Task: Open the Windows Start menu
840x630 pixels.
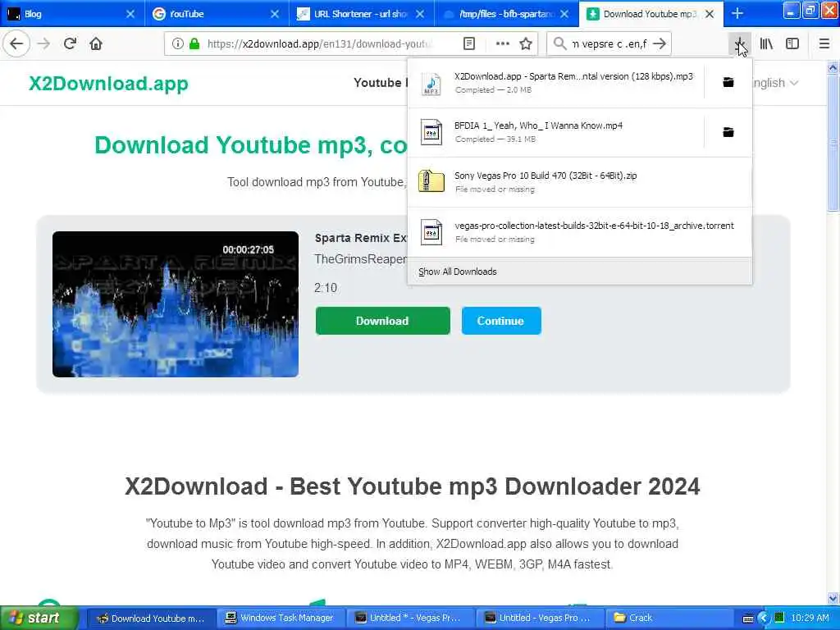Action: click(38, 618)
